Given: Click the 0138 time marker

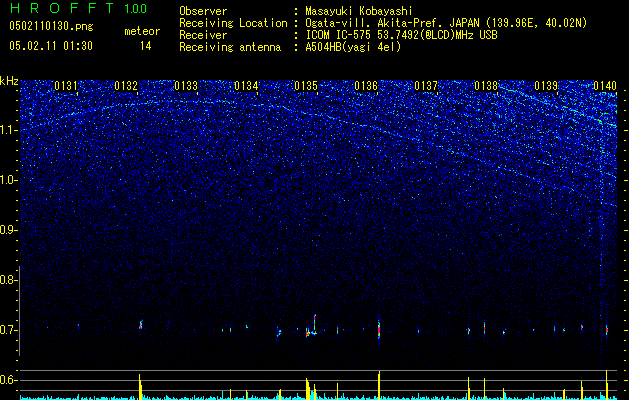Looking at the screenshot, I should 486,86.
